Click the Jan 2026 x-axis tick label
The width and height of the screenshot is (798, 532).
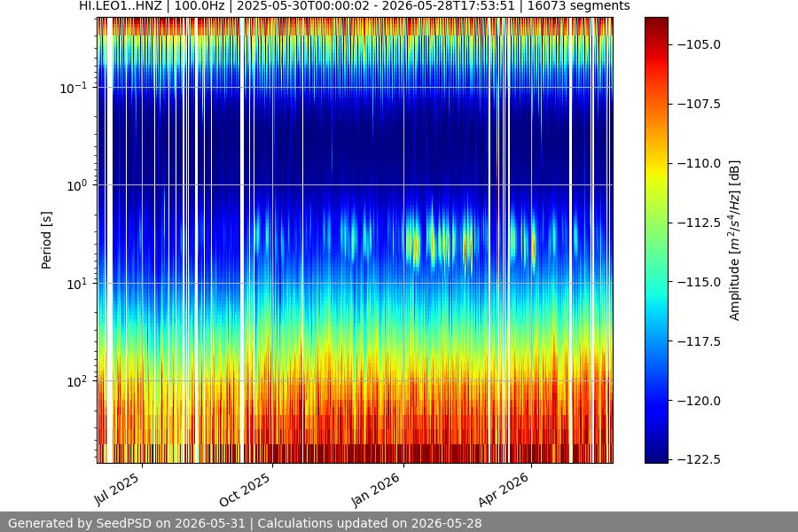[376, 490]
